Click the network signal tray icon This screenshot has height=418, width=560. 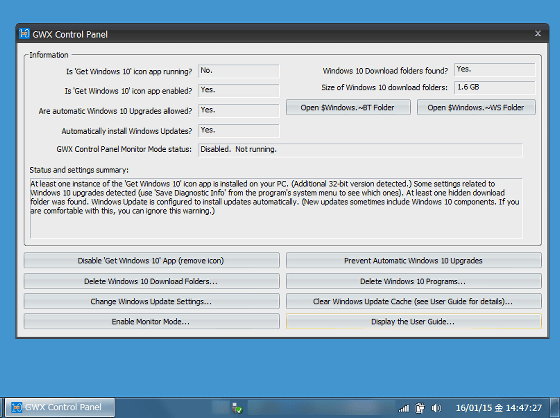pyautogui.click(x=404, y=408)
